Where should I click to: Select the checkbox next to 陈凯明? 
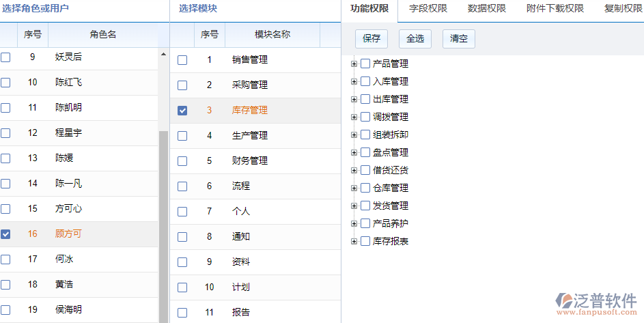pos(5,108)
